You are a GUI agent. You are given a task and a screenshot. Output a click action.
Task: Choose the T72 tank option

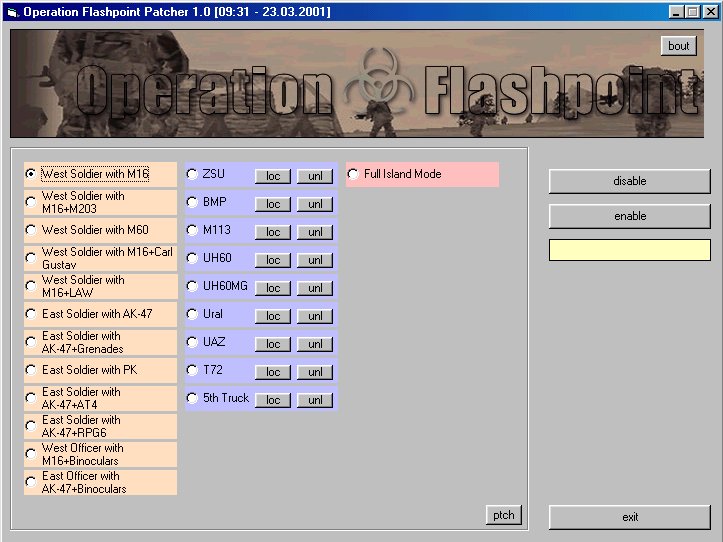tap(192, 370)
